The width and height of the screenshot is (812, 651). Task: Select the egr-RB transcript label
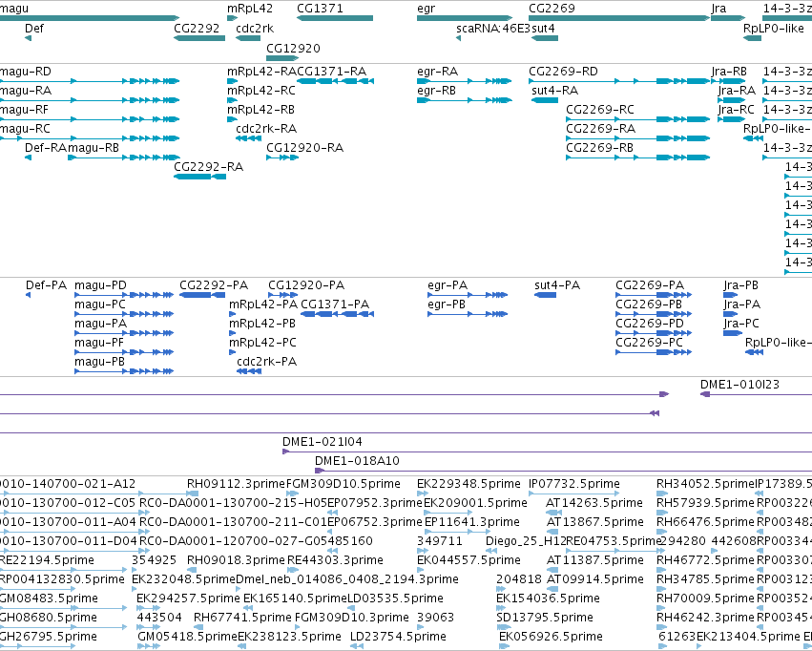pos(437,91)
